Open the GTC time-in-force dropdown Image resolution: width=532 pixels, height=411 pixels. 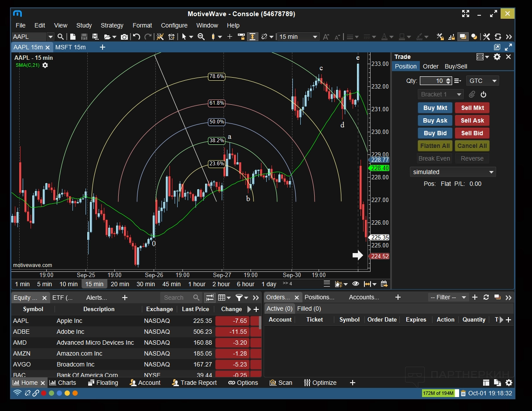pyautogui.click(x=482, y=81)
